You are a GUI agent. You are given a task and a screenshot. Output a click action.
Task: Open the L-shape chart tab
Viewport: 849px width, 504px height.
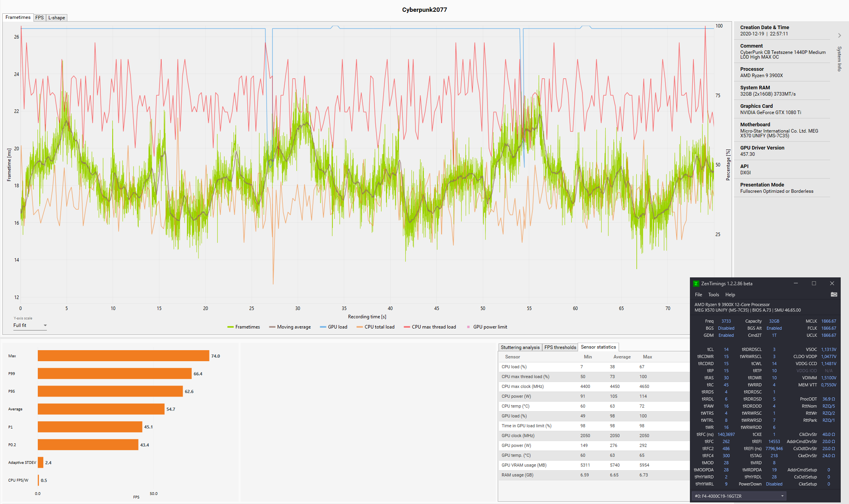click(x=57, y=18)
